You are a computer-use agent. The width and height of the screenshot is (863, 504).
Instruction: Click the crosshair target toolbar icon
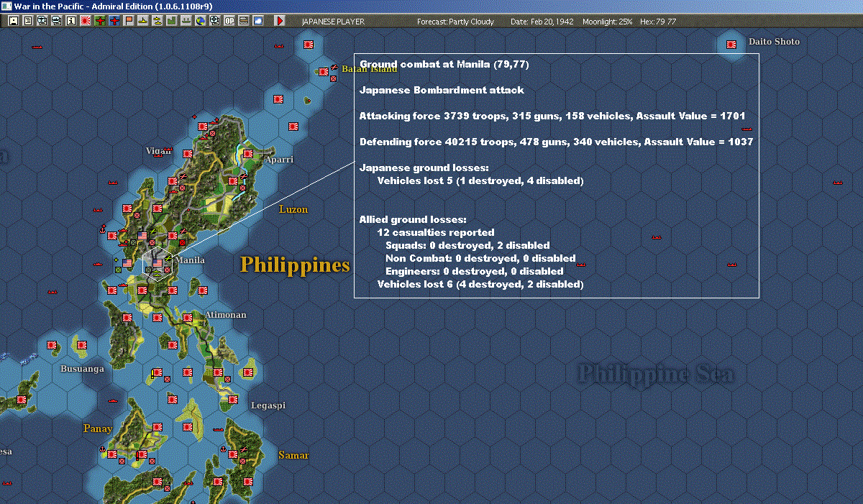tap(214, 21)
